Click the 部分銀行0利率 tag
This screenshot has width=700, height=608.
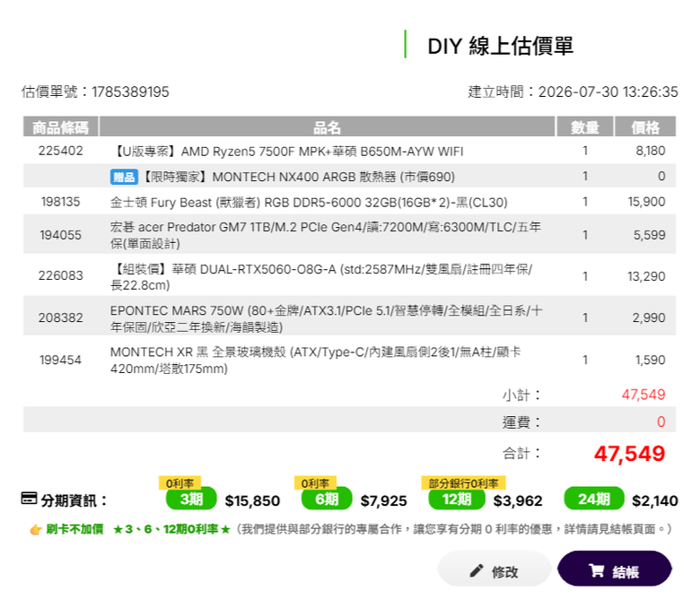463,483
